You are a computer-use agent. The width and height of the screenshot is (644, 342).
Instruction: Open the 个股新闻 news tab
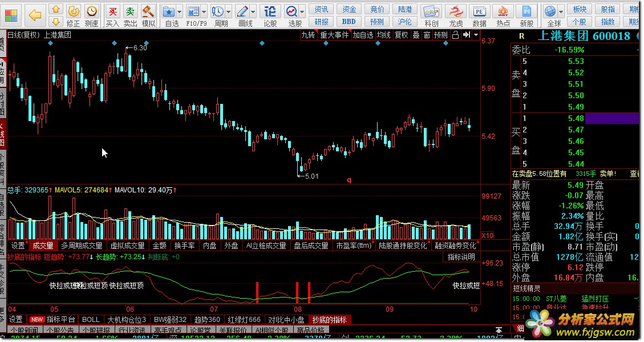click(24, 330)
